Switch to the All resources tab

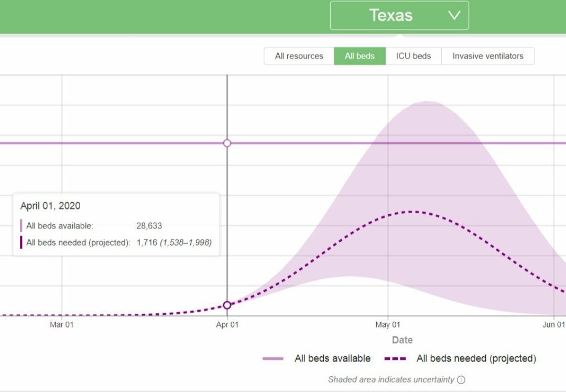pyautogui.click(x=299, y=56)
